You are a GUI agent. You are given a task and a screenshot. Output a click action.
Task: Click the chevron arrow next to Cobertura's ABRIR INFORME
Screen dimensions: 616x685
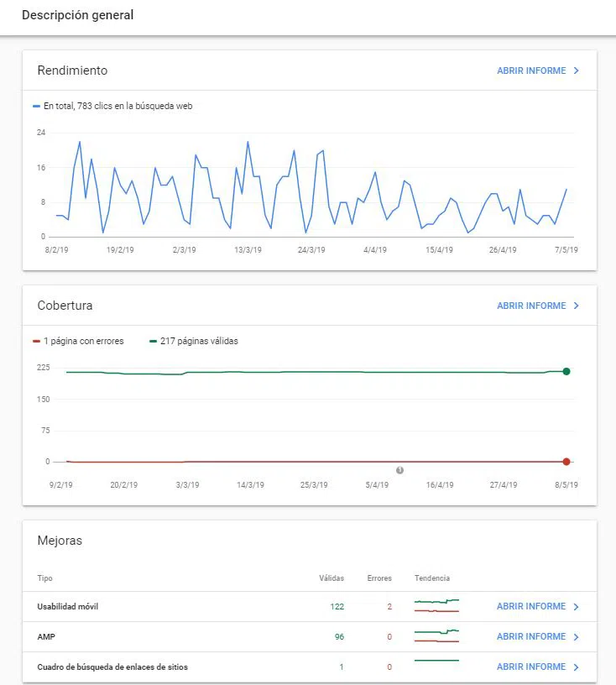(x=577, y=306)
